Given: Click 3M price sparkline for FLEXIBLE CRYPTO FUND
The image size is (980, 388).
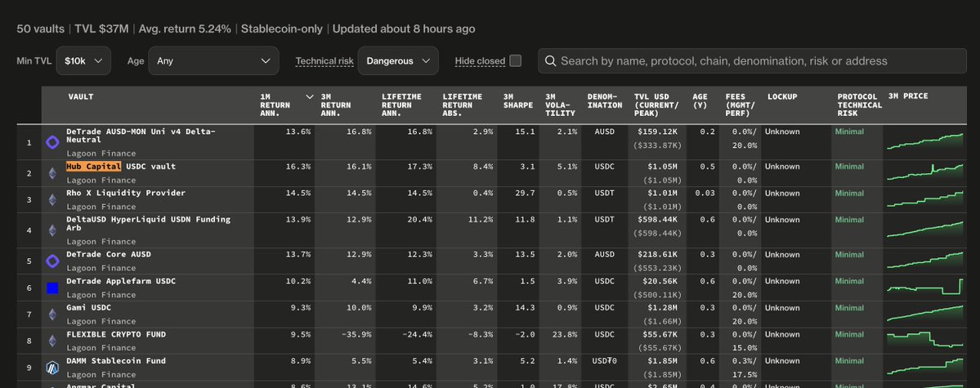Looking at the screenshot, I should [x=925, y=341].
